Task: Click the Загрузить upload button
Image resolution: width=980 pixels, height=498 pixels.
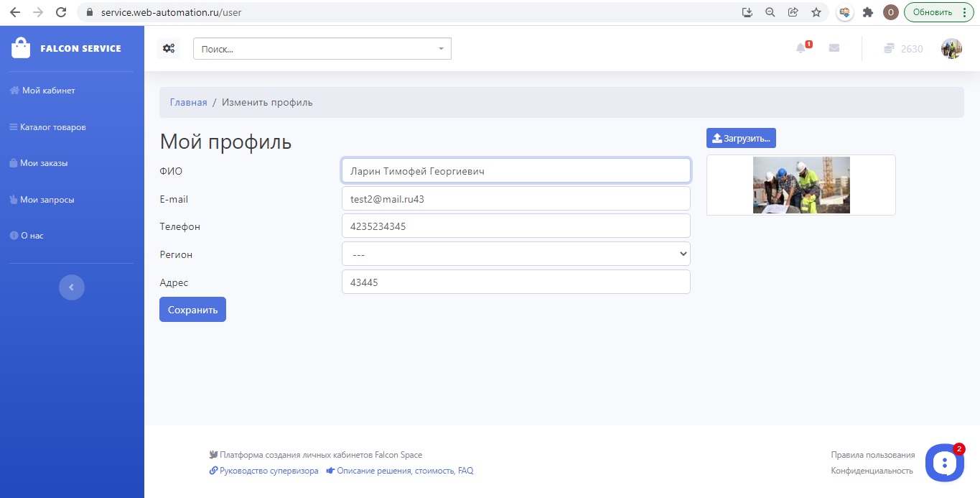Action: [x=741, y=138]
